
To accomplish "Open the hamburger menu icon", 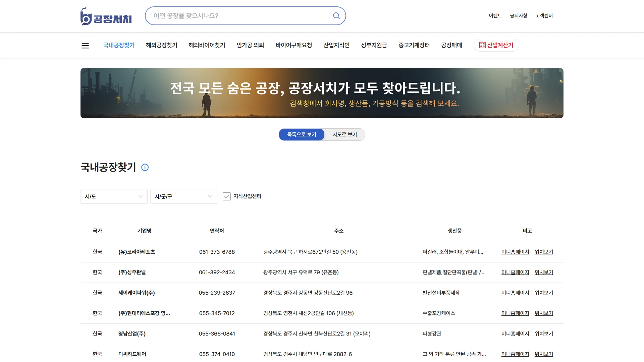I will pos(85,46).
